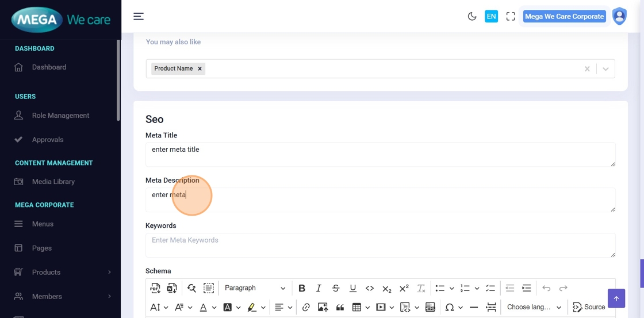The width and height of the screenshot is (644, 318).
Task: Open the Paragraph heading dropdown
Action: pyautogui.click(x=255, y=288)
